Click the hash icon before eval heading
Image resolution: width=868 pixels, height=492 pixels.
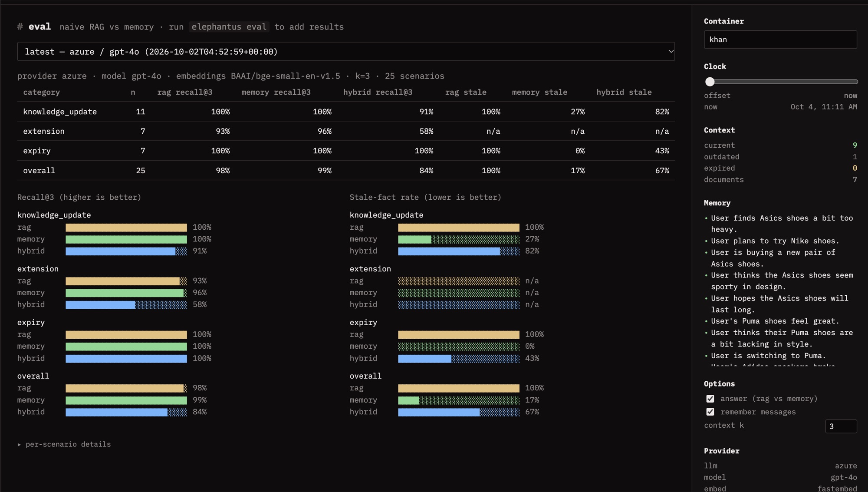[x=20, y=26]
